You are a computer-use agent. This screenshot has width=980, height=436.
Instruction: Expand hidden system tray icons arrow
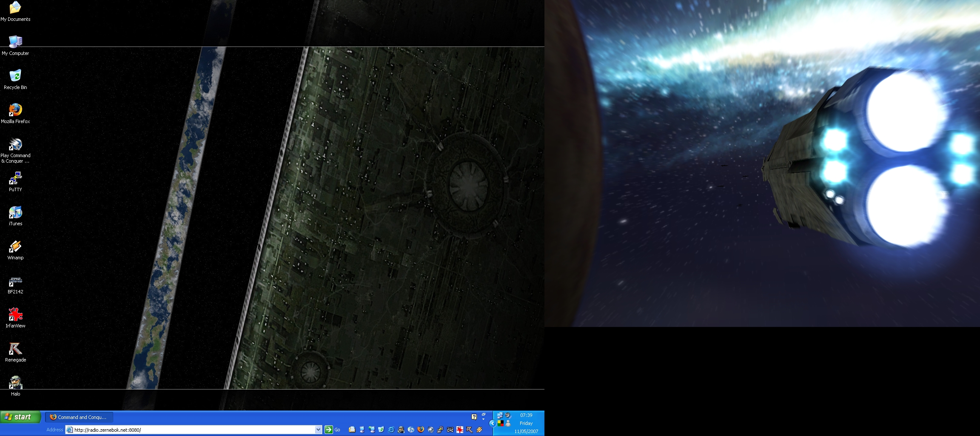pyautogui.click(x=492, y=423)
